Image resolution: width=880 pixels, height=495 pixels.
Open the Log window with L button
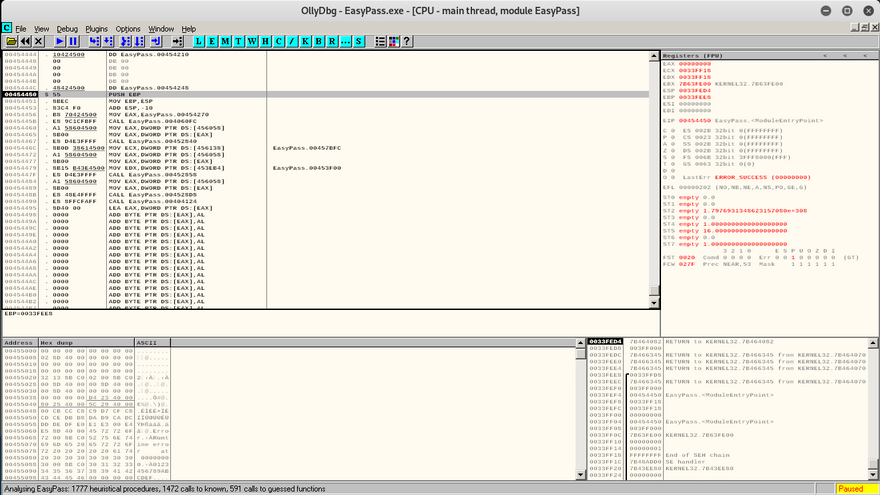199,42
